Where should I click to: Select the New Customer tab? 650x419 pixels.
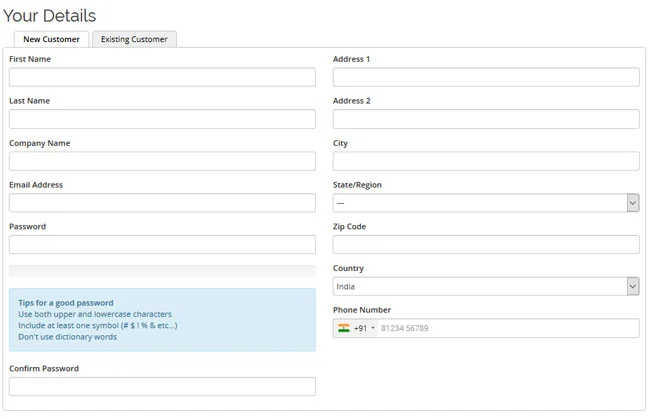pyautogui.click(x=51, y=39)
